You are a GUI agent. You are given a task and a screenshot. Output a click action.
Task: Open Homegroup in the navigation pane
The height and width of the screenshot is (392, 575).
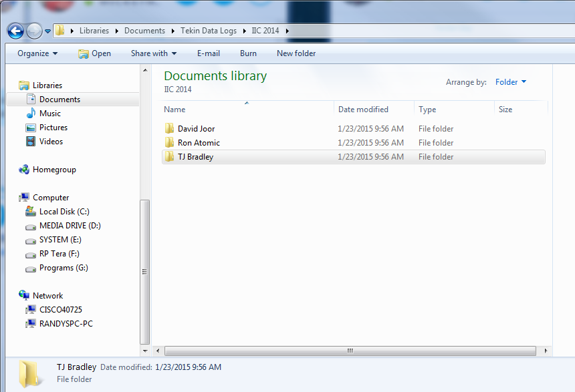click(x=54, y=170)
